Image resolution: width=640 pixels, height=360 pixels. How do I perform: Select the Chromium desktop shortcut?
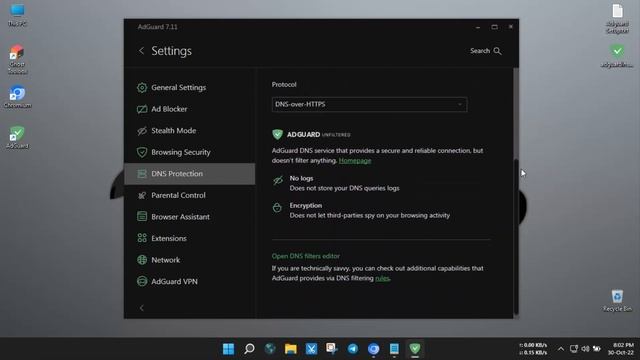click(x=17, y=97)
